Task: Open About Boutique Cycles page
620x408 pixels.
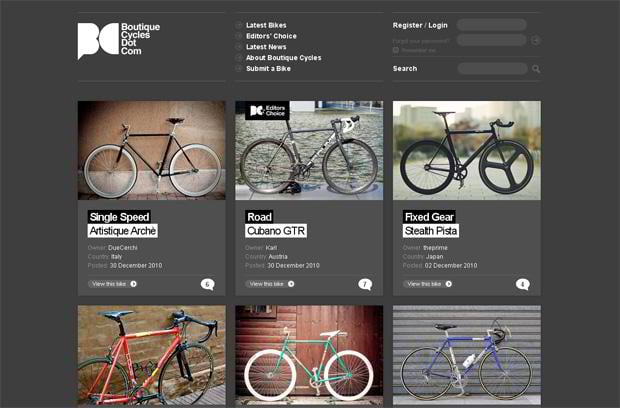Action: point(284,58)
